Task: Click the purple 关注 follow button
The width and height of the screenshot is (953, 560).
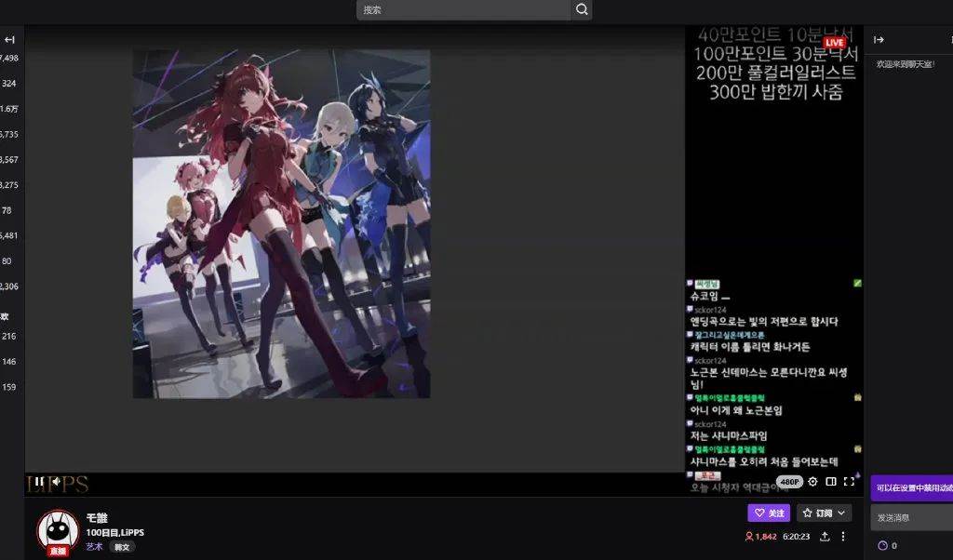Action: (769, 513)
